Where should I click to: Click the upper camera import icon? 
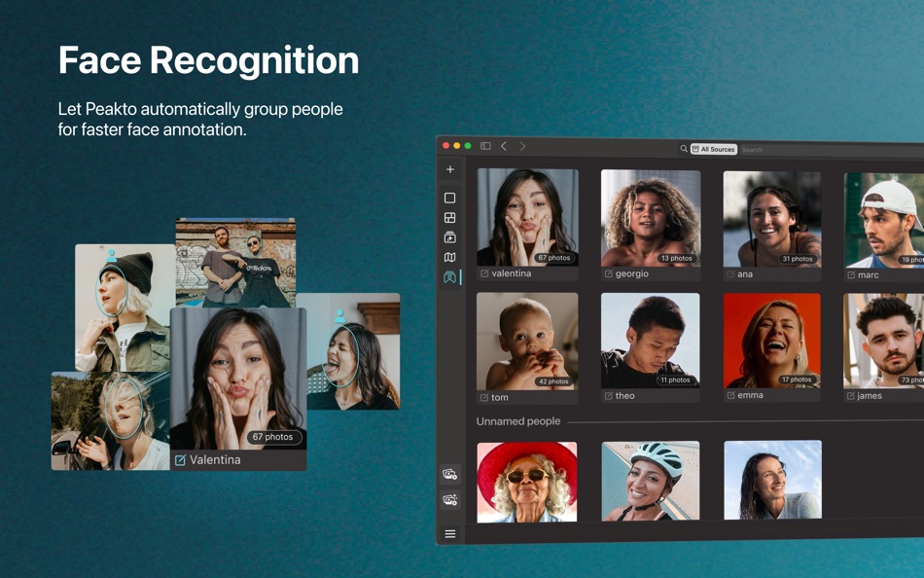coord(448,474)
